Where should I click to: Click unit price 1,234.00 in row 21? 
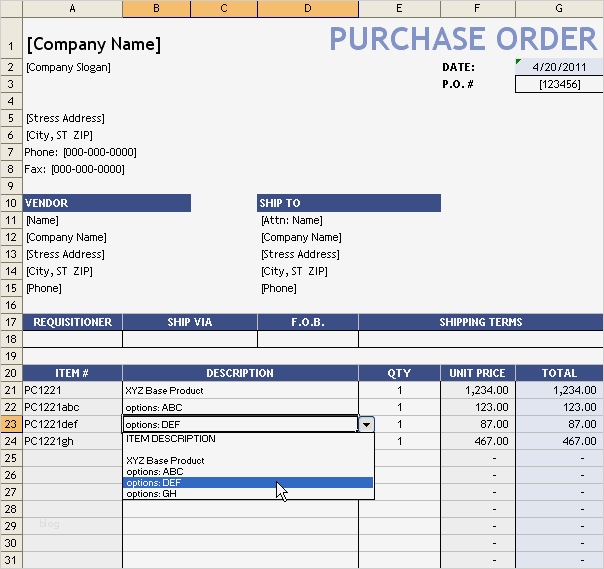click(x=477, y=390)
